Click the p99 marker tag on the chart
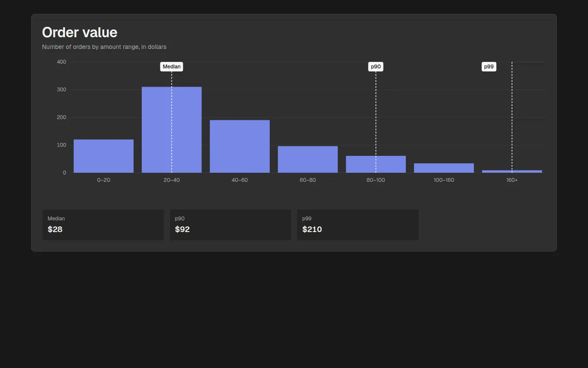Image resolution: width=588 pixels, height=368 pixels. click(x=489, y=67)
